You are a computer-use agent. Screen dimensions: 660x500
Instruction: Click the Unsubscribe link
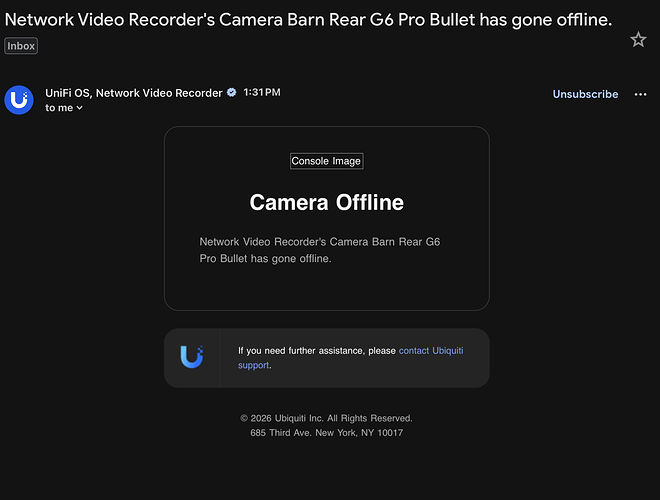click(585, 94)
